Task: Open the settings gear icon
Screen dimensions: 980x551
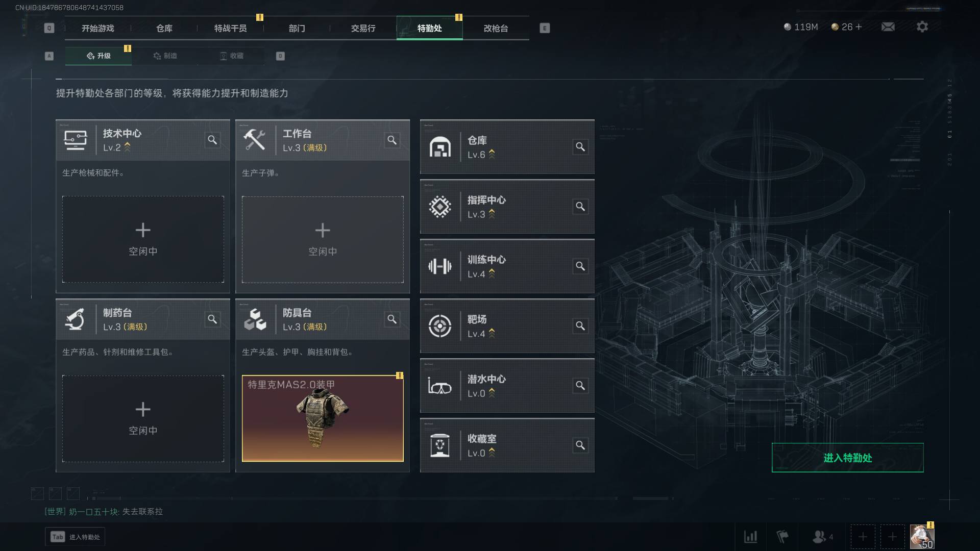Action: (922, 27)
